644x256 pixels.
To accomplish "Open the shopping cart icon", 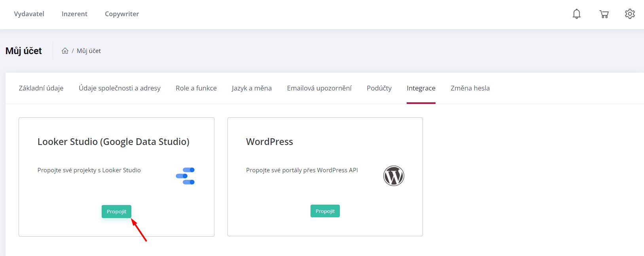I will coord(604,14).
